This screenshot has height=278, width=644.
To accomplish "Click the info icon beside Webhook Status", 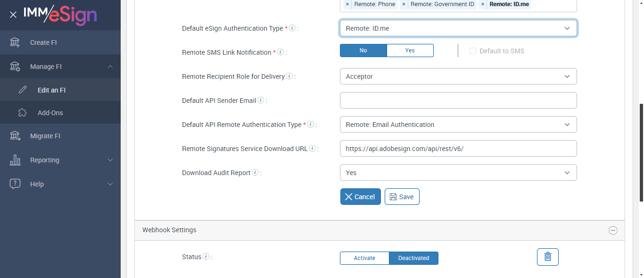I will (206, 257).
